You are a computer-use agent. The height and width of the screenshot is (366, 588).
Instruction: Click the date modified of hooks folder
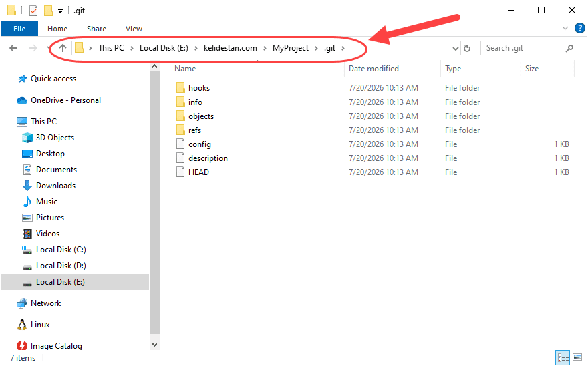(384, 88)
